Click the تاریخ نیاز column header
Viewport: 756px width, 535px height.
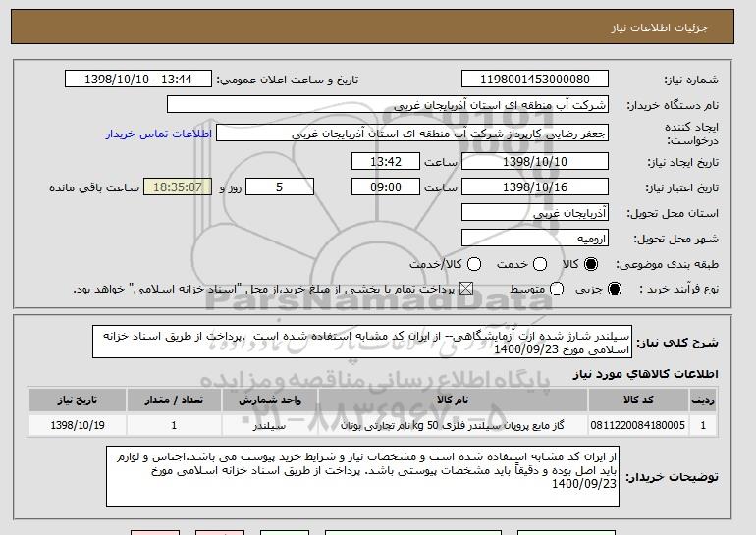78,401
